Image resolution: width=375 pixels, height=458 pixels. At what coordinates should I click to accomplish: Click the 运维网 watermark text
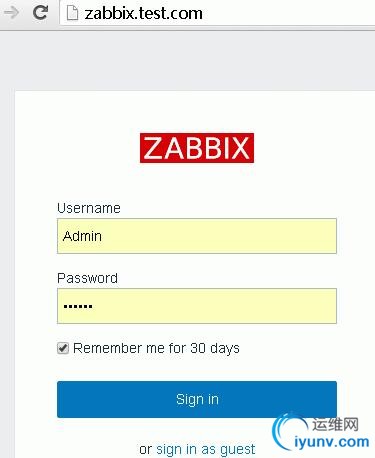click(x=335, y=424)
